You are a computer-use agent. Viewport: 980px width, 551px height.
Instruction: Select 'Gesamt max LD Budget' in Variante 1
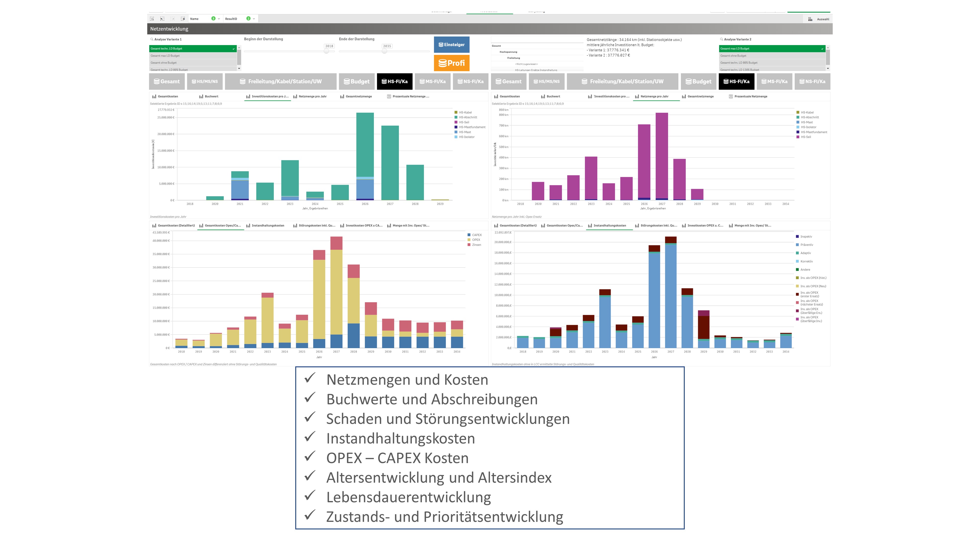pyautogui.click(x=193, y=56)
